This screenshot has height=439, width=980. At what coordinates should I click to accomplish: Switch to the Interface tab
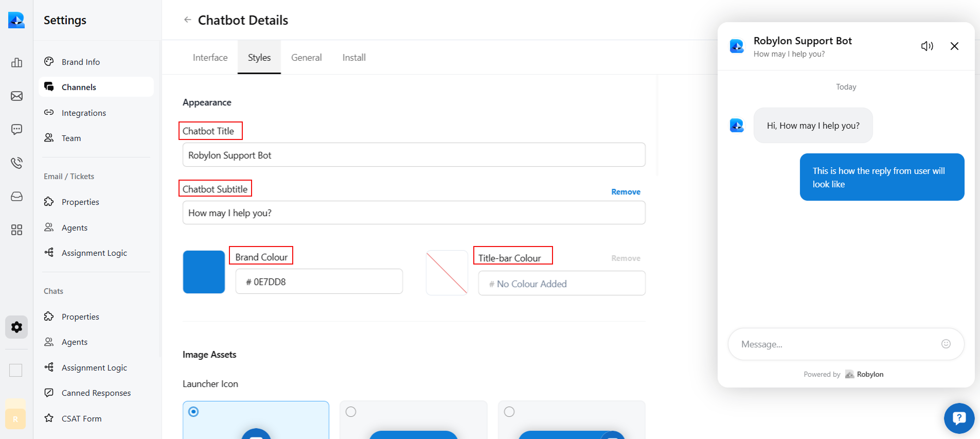tap(210, 58)
